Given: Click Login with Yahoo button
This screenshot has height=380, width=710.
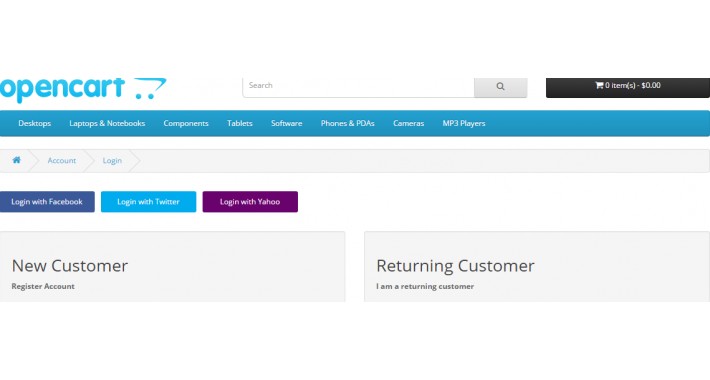Looking at the screenshot, I should coord(250,202).
